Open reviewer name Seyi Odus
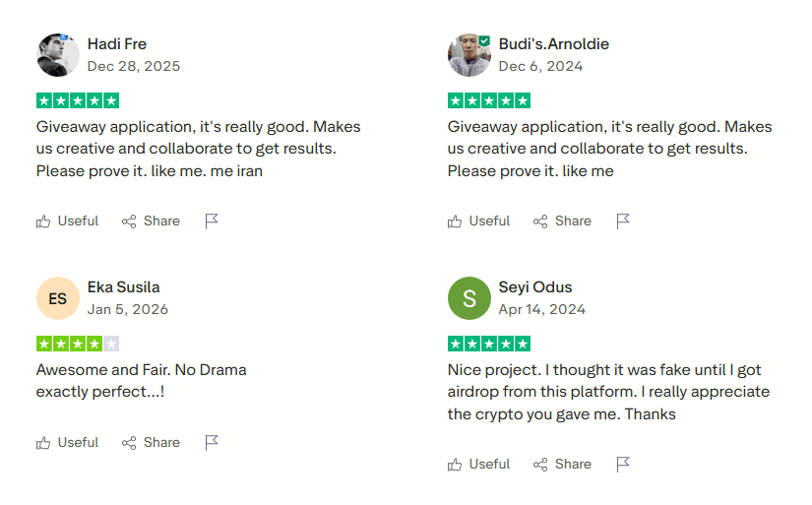This screenshot has width=812, height=505. pos(535,287)
